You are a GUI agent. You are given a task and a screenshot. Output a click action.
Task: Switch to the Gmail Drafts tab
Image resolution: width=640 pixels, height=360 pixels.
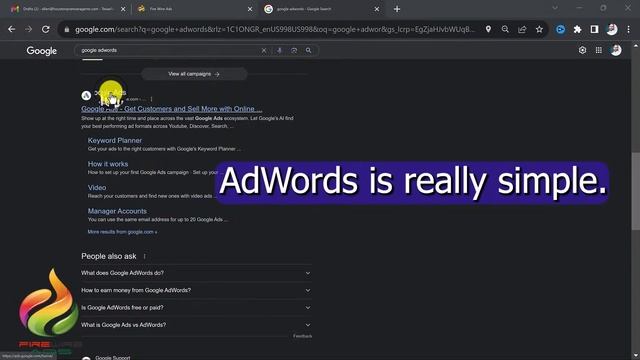tap(68, 9)
